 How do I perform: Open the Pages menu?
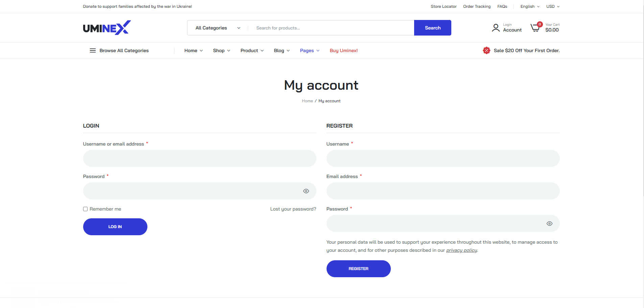310,50
